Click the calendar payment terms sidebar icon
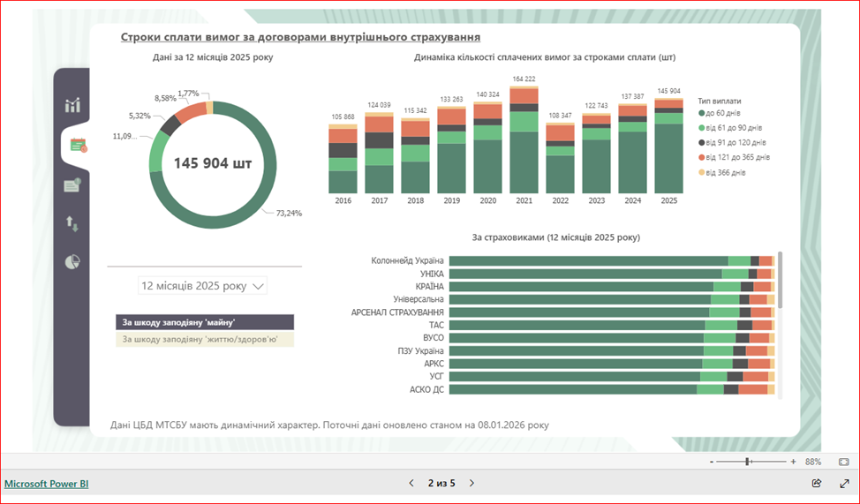This screenshot has height=504, width=860. 78,145
